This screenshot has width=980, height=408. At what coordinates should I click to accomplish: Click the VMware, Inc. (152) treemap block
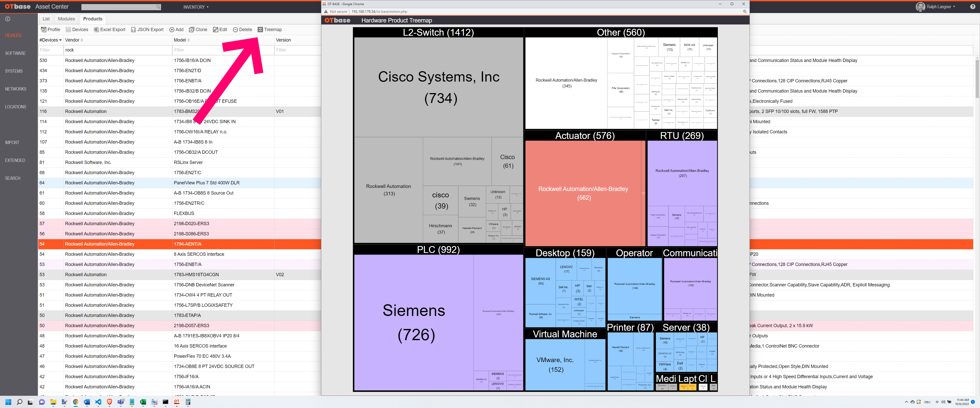[x=555, y=365]
